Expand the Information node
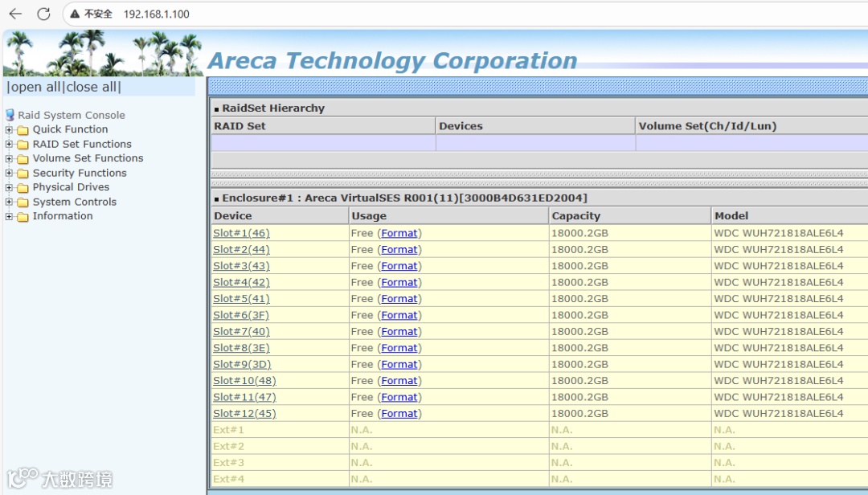The height and width of the screenshot is (495, 868). (9, 216)
